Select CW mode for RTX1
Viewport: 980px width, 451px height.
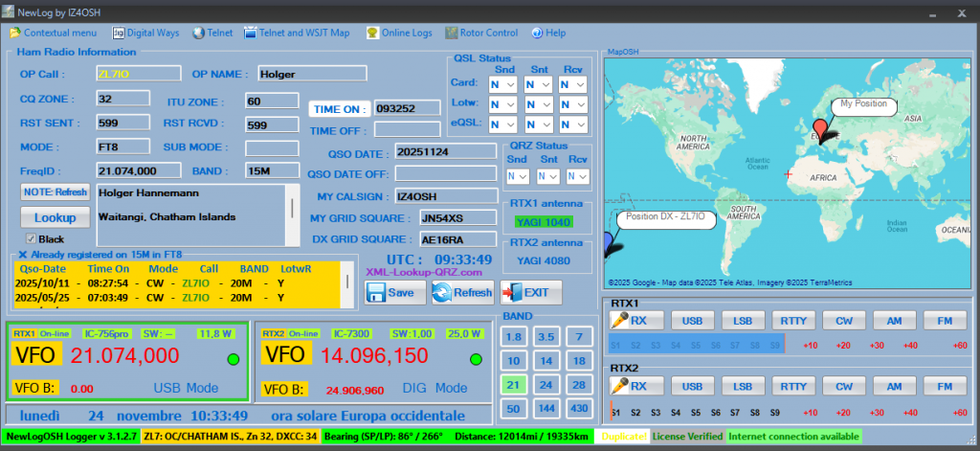click(843, 320)
